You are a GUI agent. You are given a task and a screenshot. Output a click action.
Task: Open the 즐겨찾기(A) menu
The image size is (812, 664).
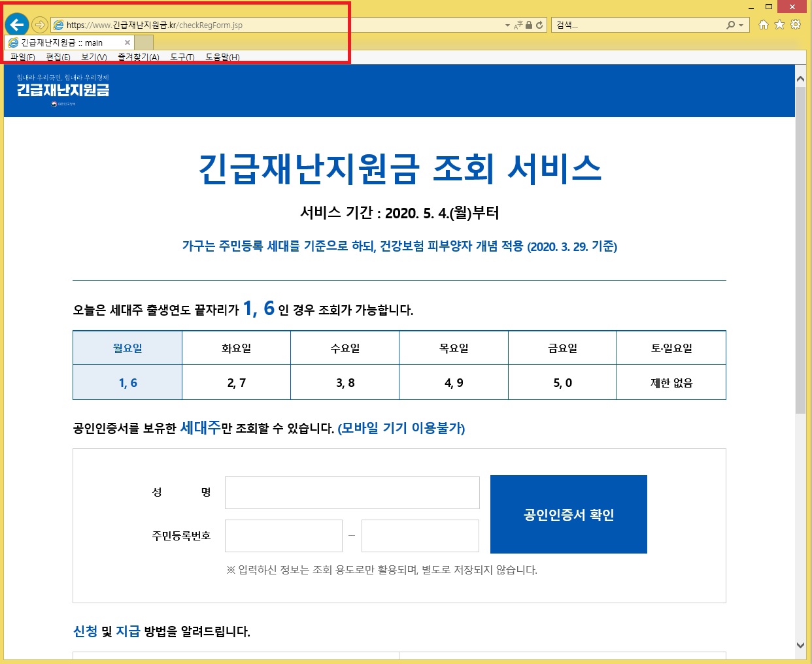tap(139, 57)
